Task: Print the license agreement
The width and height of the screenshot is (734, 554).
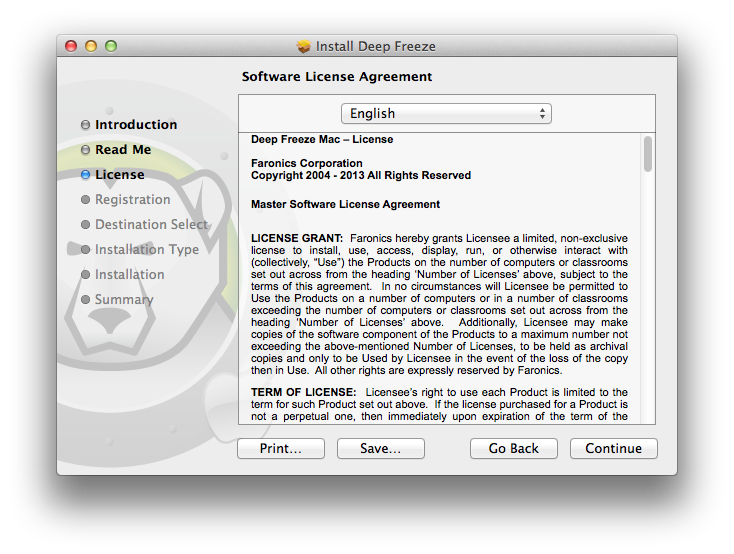Action: [281, 448]
